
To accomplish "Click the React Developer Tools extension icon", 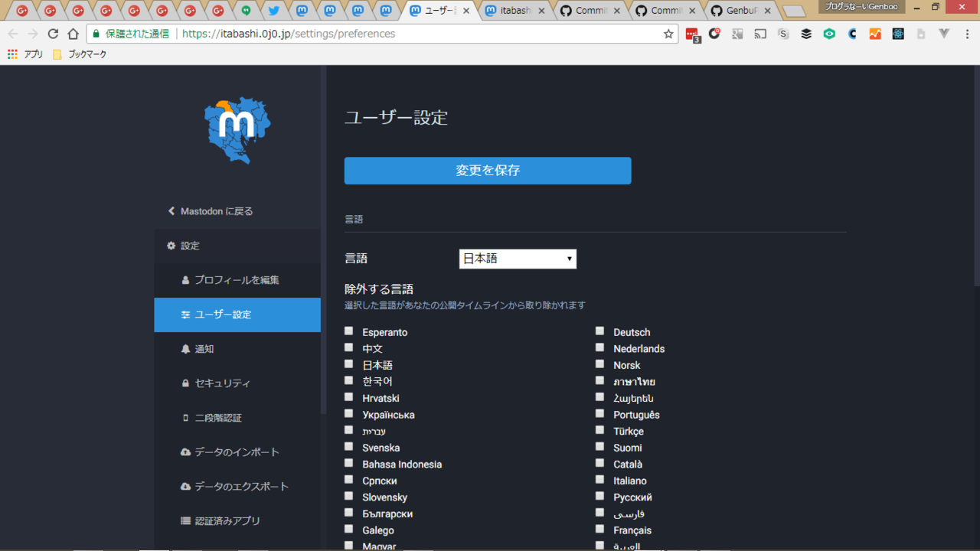I will (898, 34).
